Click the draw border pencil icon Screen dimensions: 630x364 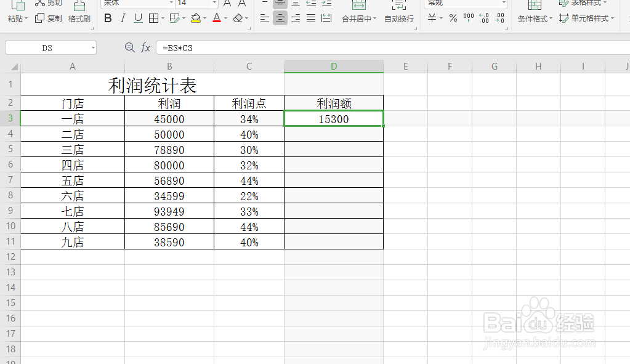(x=174, y=18)
